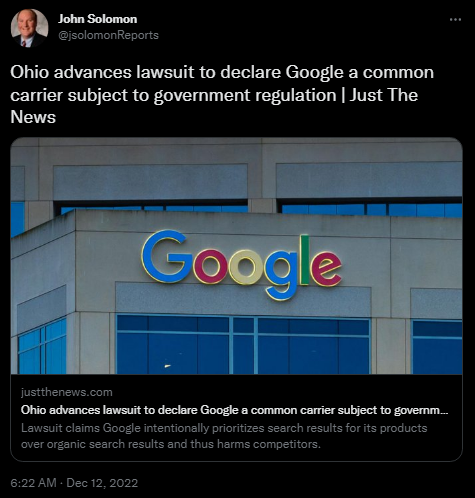Click the large blue windows under the Google sign

point(243,345)
